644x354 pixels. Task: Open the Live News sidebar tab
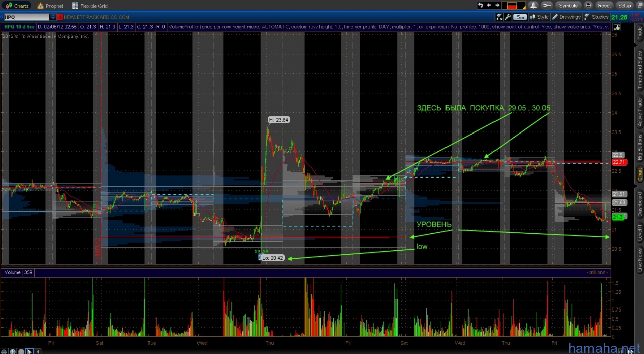tap(639, 260)
